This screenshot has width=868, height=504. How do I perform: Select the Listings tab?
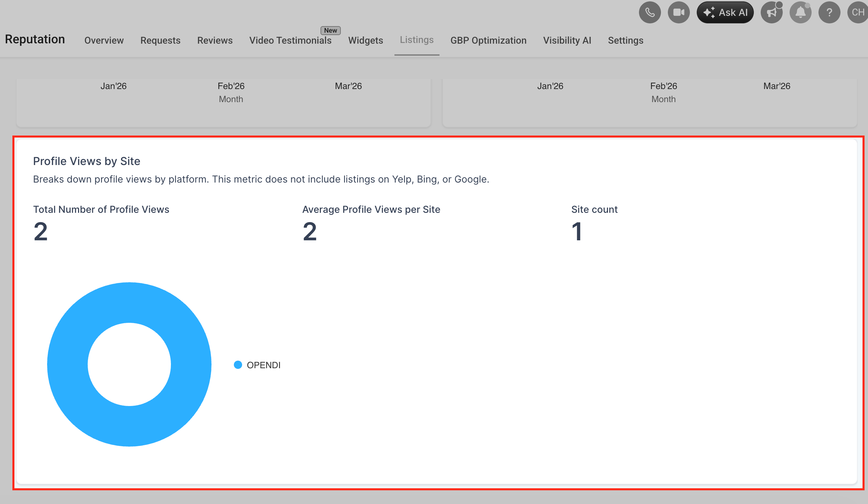point(416,40)
